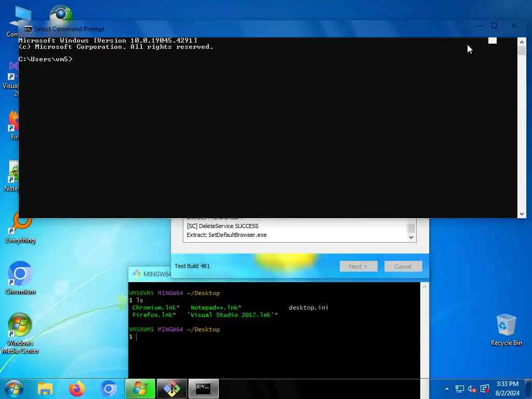The height and width of the screenshot is (399, 532).
Task: Click the Command Prompt scrollbar up arrow
Action: coord(522,42)
